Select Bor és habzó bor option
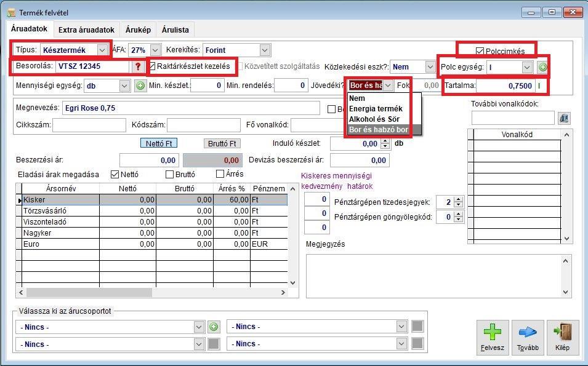Screen dimensions: 588x366 [x=384, y=130]
